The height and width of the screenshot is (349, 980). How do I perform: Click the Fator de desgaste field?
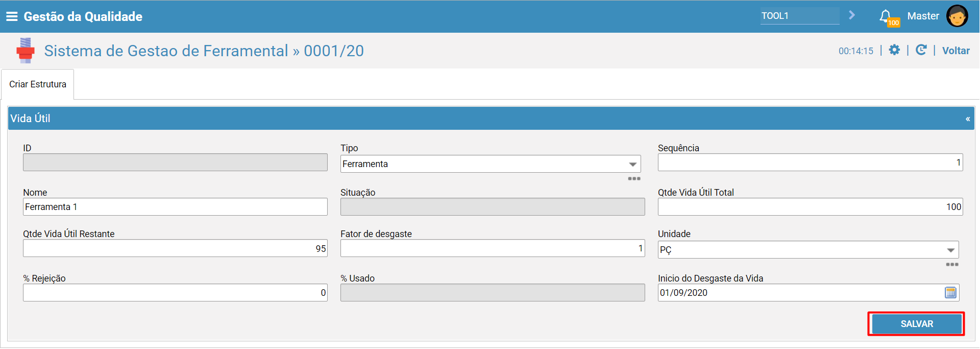click(x=493, y=248)
